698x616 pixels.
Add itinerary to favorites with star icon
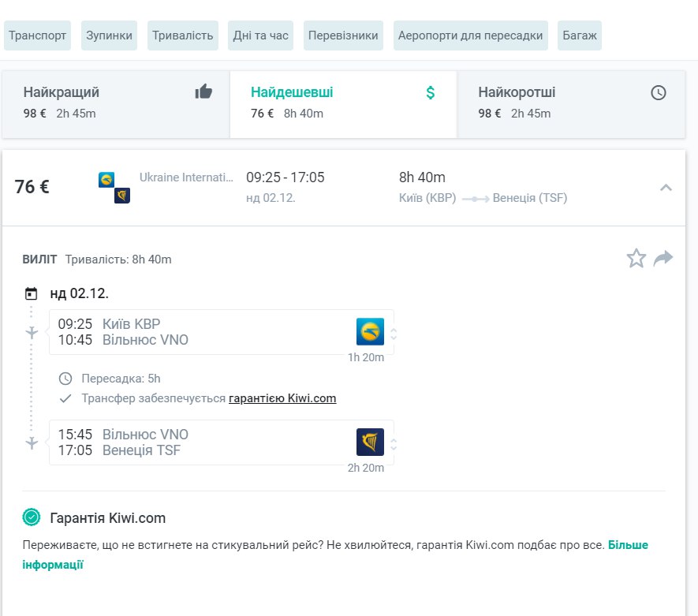tap(636, 258)
